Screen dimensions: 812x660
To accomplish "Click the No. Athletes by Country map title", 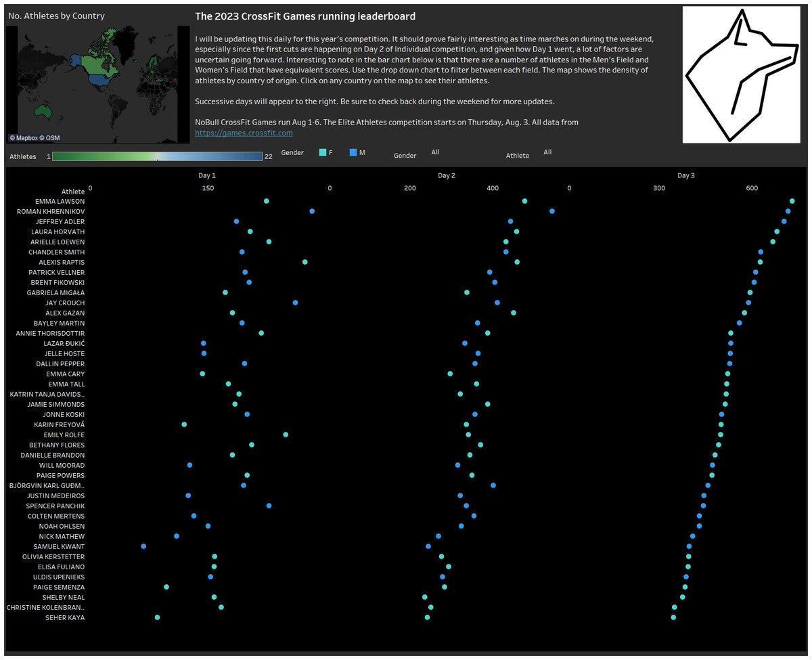I will 56,16.
